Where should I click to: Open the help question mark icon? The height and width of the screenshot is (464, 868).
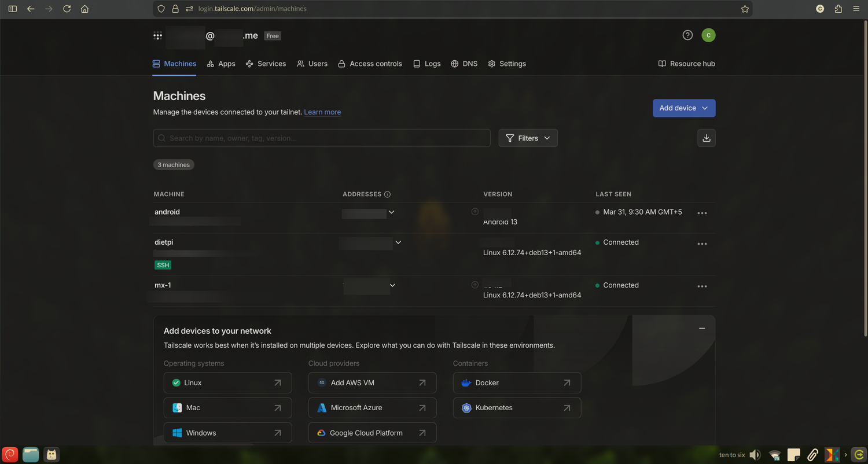point(687,35)
